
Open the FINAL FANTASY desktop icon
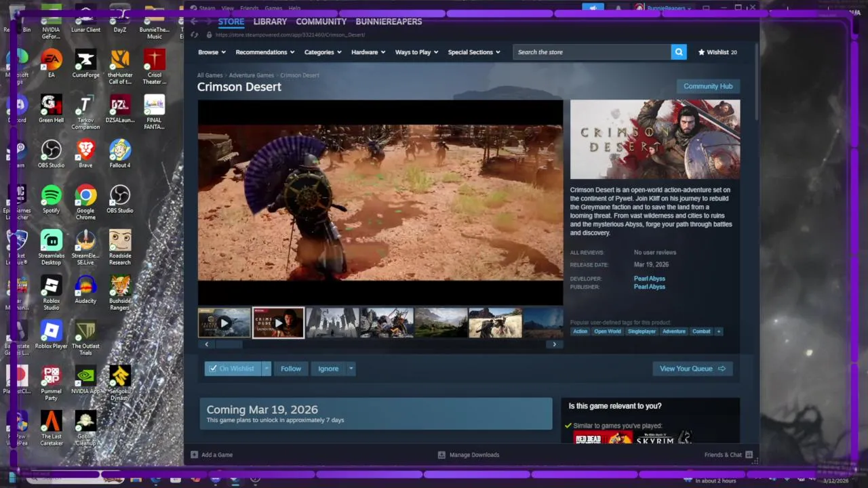pyautogui.click(x=154, y=113)
